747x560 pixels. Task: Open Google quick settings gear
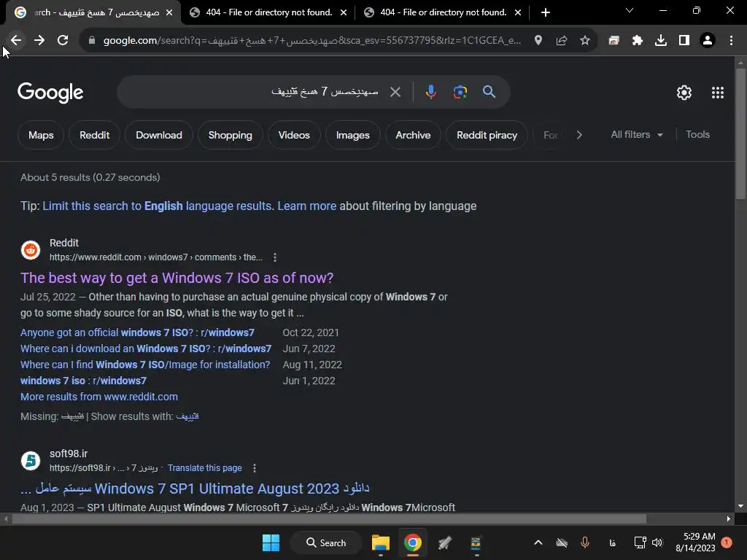684,93
